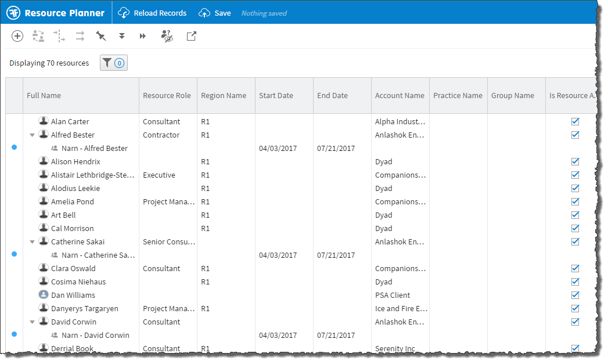Viewport: 608px width, 364px height.
Task: Click the Save button in header
Action: coord(215,13)
